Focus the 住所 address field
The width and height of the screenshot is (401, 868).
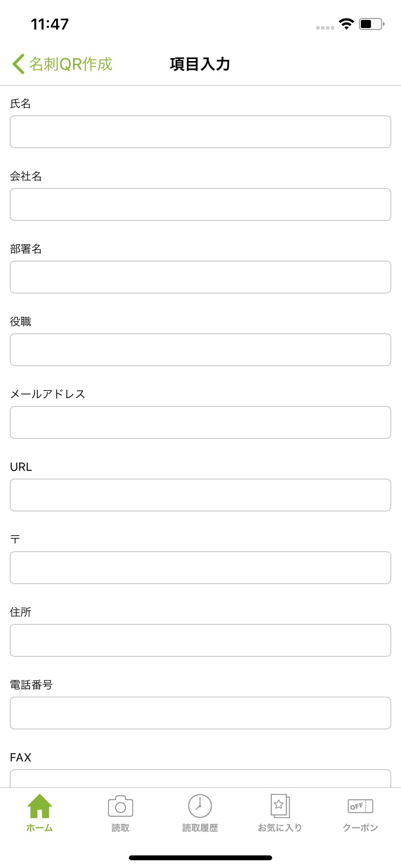(200, 640)
